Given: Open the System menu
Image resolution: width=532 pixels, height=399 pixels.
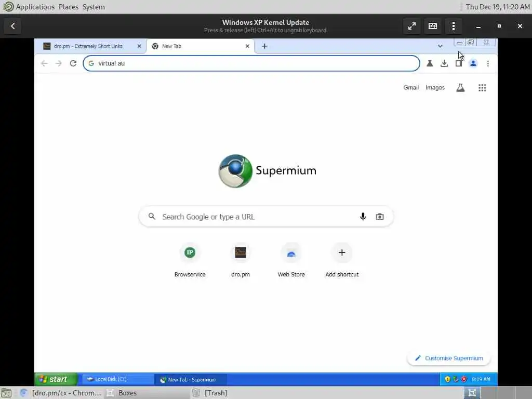Looking at the screenshot, I should pos(94,7).
